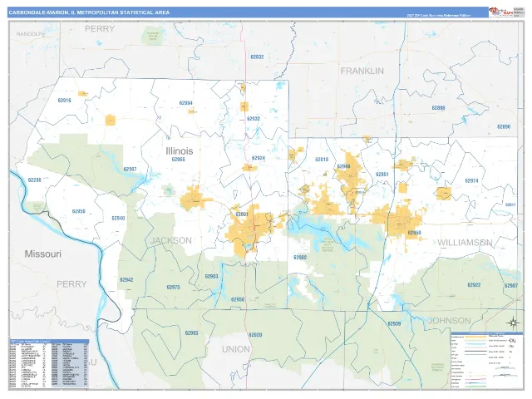Select ZIP code label 62966
This screenshot has height=399, width=532.
[x=179, y=160]
